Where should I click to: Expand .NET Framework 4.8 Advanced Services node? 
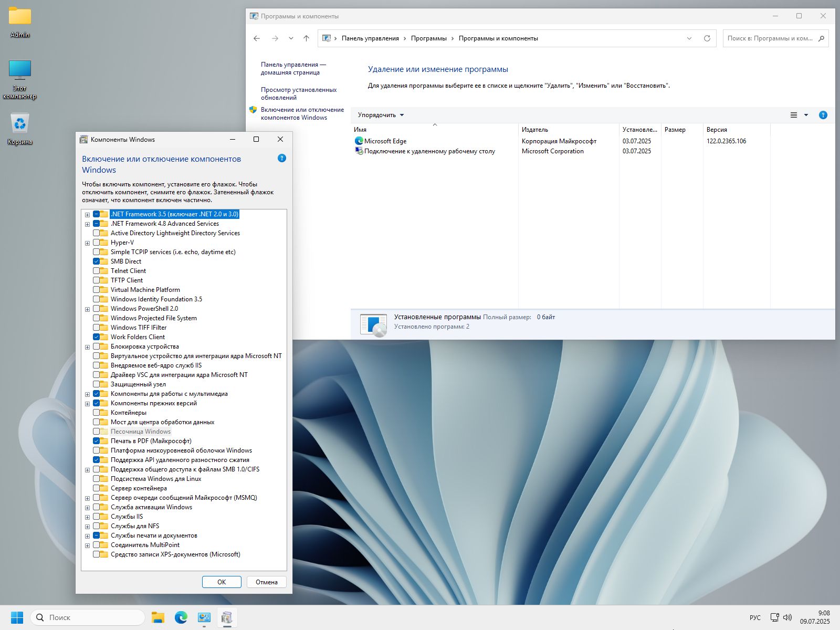[87, 224]
